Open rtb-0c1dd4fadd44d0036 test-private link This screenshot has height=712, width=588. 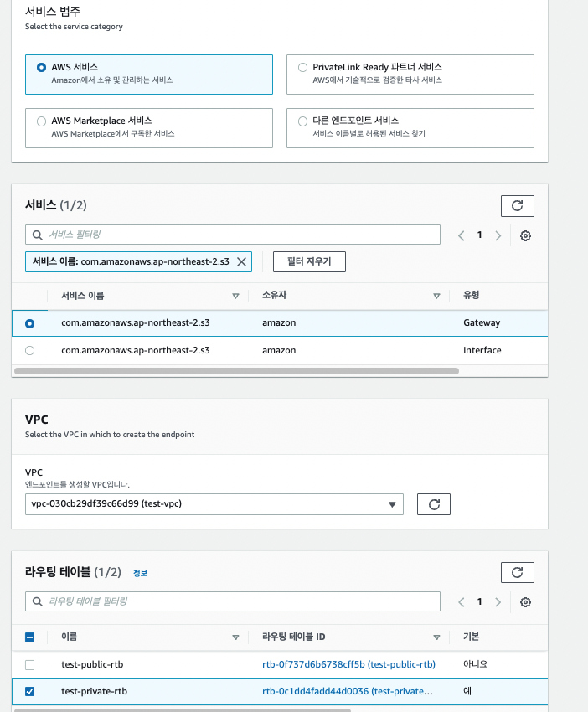click(348, 691)
